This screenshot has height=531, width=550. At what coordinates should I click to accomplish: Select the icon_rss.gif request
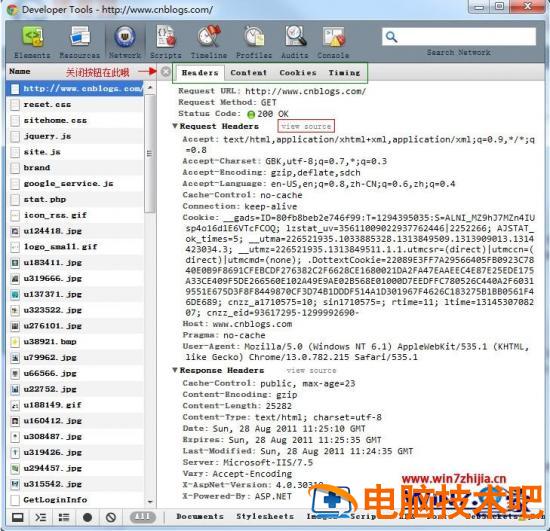point(75,215)
